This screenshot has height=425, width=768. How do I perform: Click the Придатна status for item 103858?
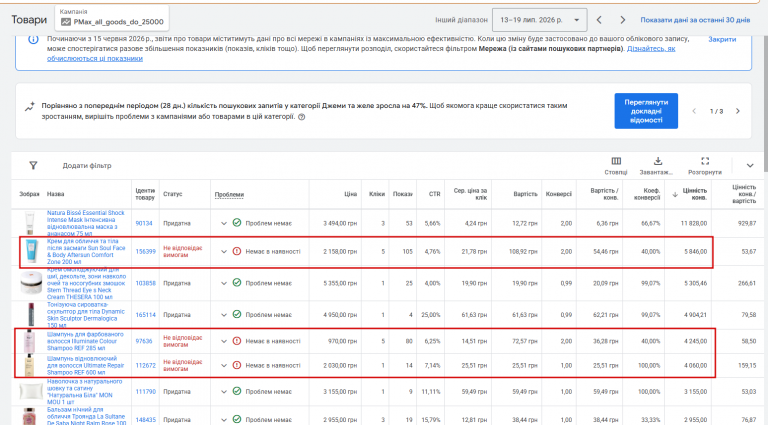click(177, 283)
